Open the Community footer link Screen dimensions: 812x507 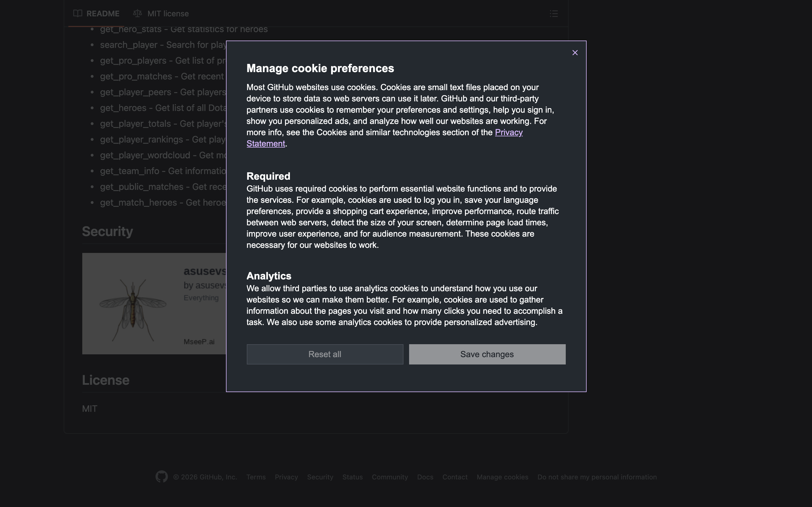pyautogui.click(x=390, y=477)
